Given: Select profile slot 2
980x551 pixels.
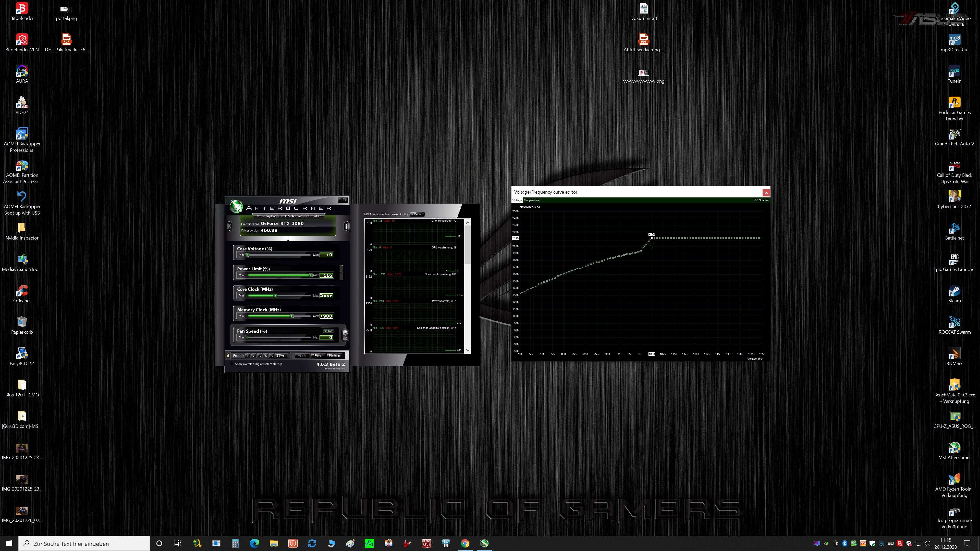Looking at the screenshot, I should [253, 356].
